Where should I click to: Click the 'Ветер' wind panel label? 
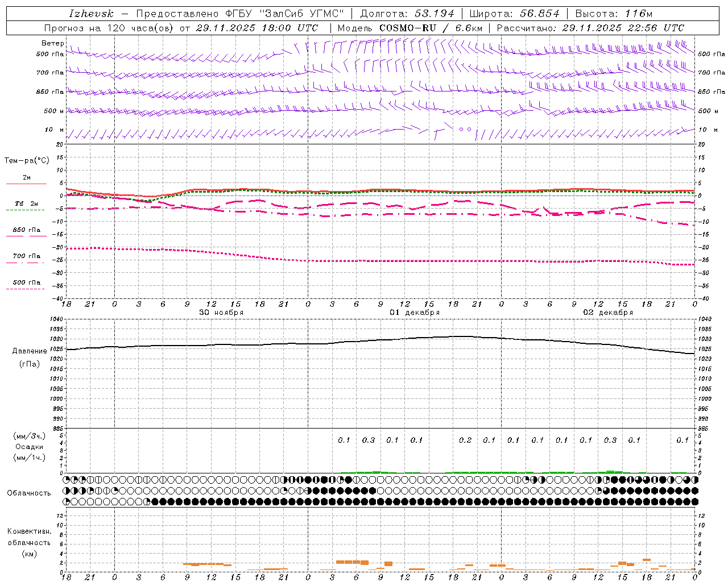(52, 43)
